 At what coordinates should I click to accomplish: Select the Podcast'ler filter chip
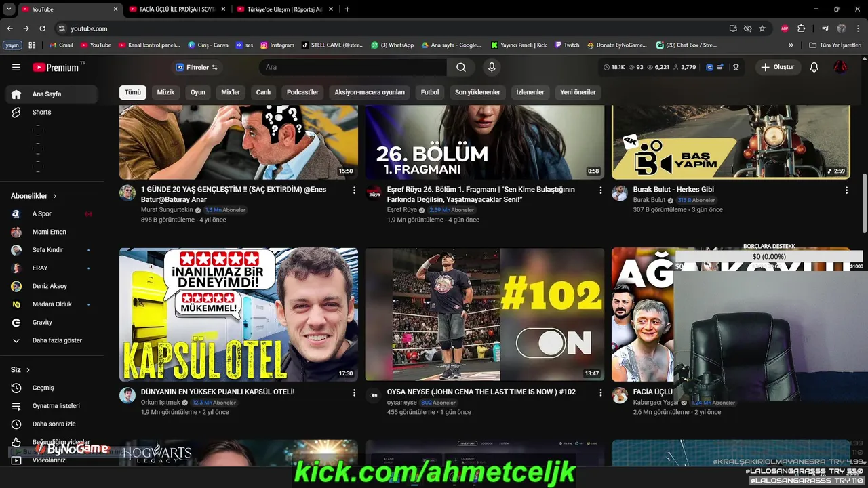pos(302,92)
